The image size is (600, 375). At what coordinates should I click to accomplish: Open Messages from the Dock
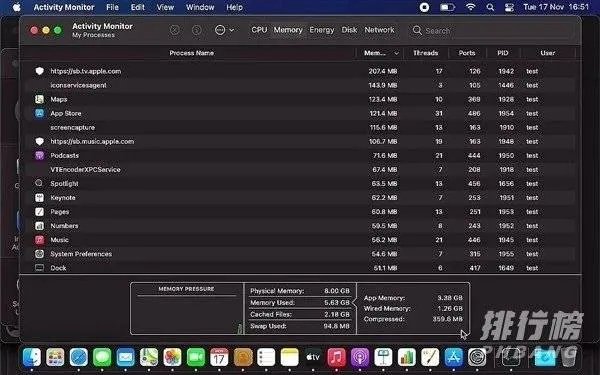102,357
